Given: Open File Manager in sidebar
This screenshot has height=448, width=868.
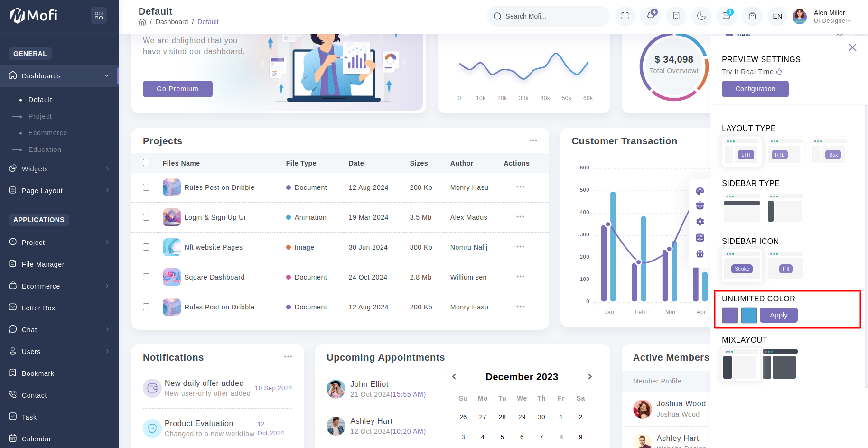Looking at the screenshot, I should (43, 264).
